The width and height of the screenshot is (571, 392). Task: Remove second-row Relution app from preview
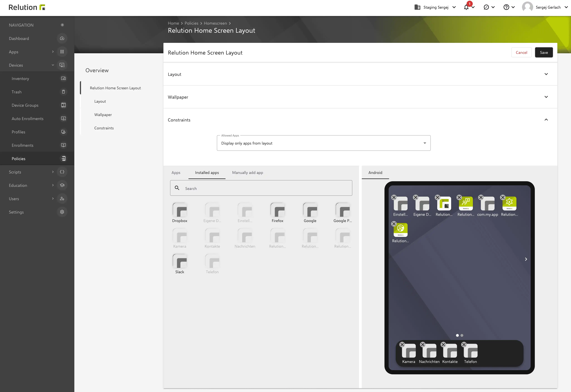394,224
